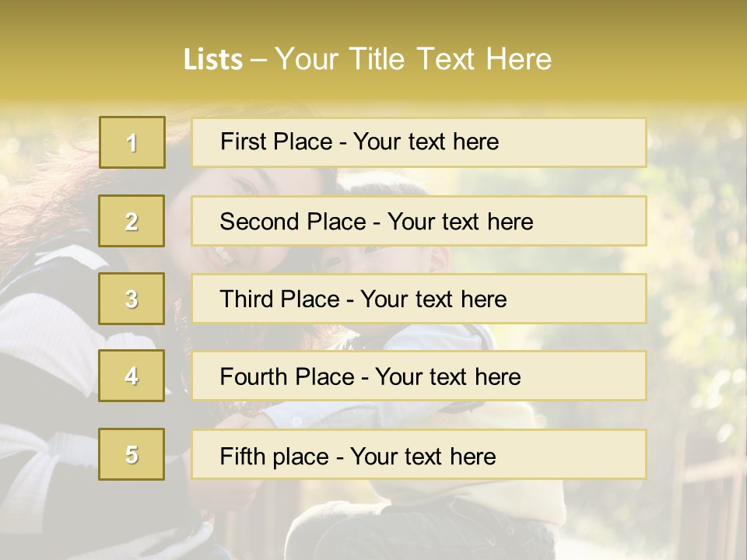Click the number 1 box
The width and height of the screenshot is (747, 560).
coord(132,142)
